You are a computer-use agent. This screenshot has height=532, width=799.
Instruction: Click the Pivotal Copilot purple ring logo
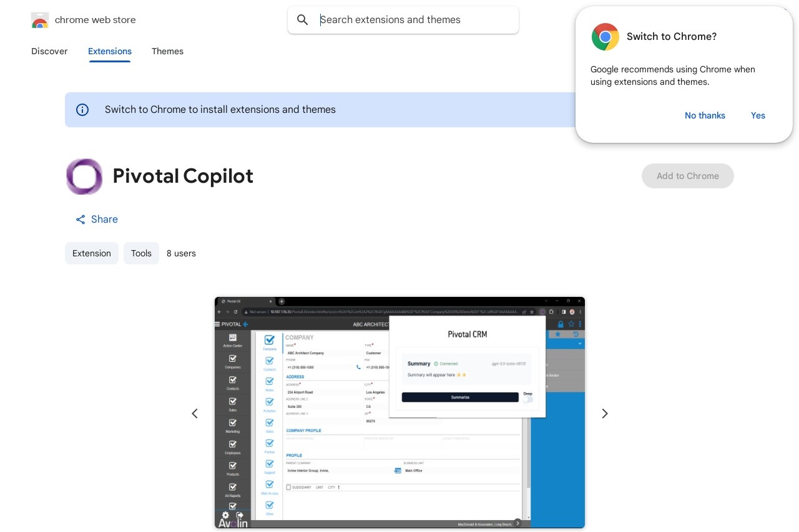84,177
